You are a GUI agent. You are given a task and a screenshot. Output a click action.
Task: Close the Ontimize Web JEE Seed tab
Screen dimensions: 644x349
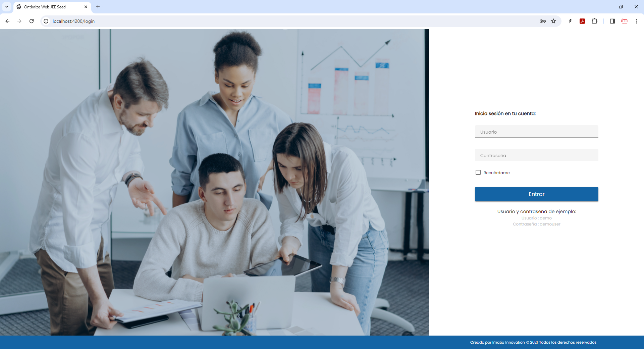pos(86,7)
